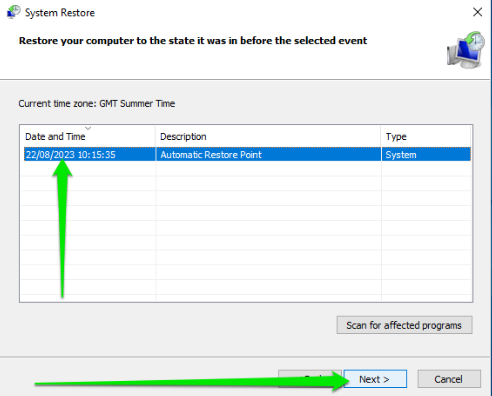The height and width of the screenshot is (396, 492).
Task: Click the Automatic Restore Point description cell
Action: (x=211, y=155)
